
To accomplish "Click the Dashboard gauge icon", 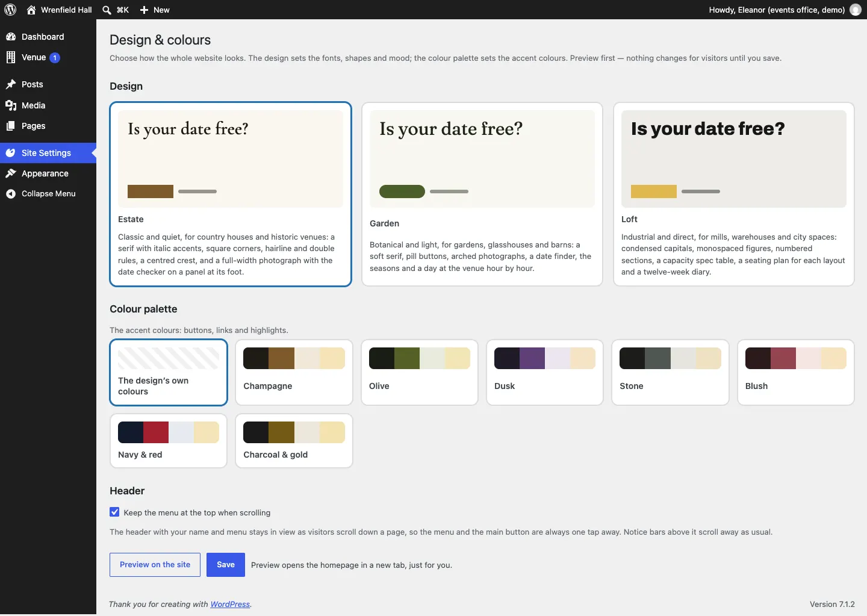I will (x=11, y=37).
